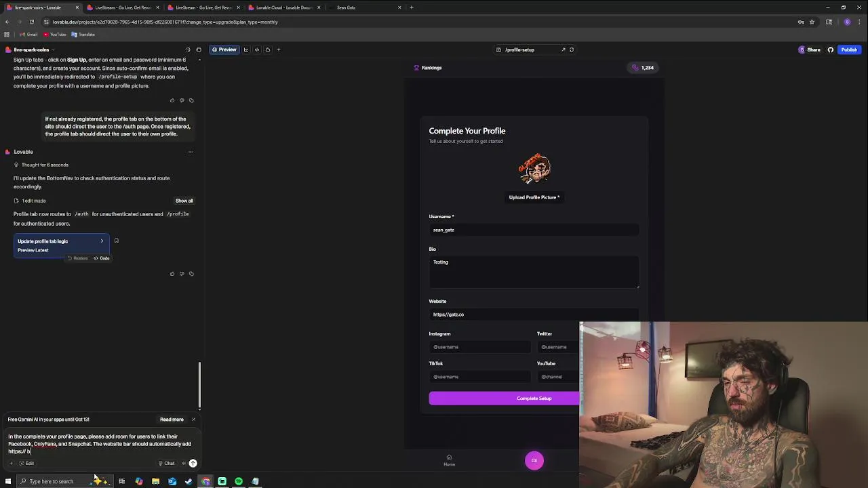Open Gmail bookmark in bookmarks bar
The image size is (868, 488).
pyautogui.click(x=28, y=35)
